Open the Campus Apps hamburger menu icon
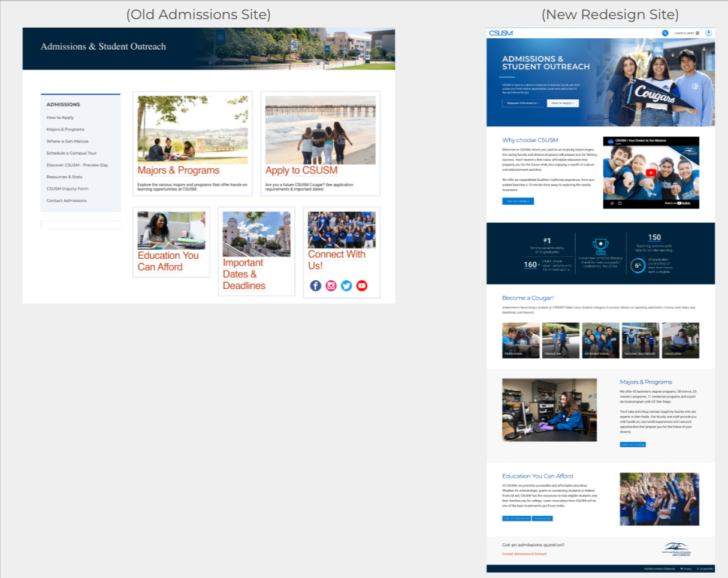728x578 pixels. 697,33
